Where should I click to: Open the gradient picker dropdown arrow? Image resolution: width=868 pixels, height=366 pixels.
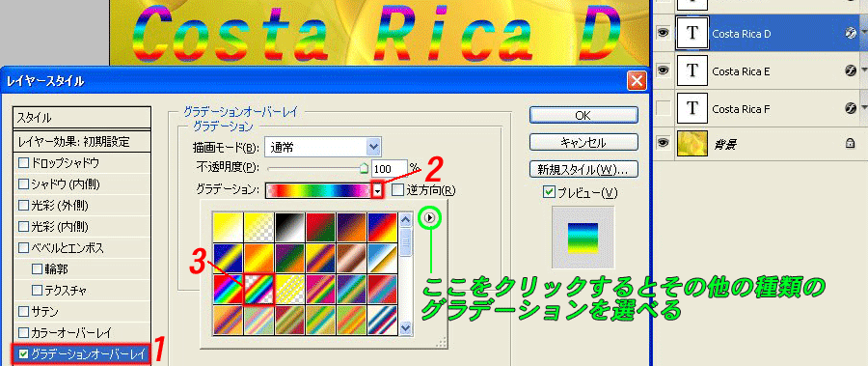[377, 190]
